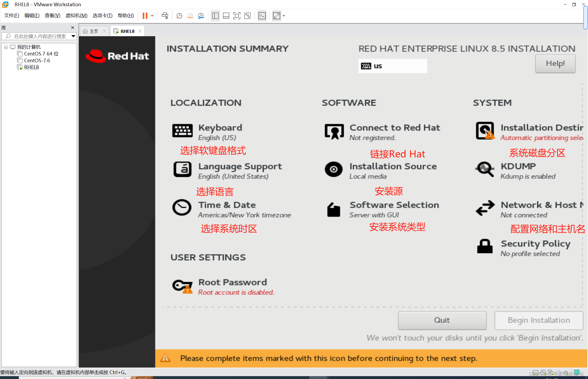
Task: Open Software Selection package icon
Action: point(334,209)
